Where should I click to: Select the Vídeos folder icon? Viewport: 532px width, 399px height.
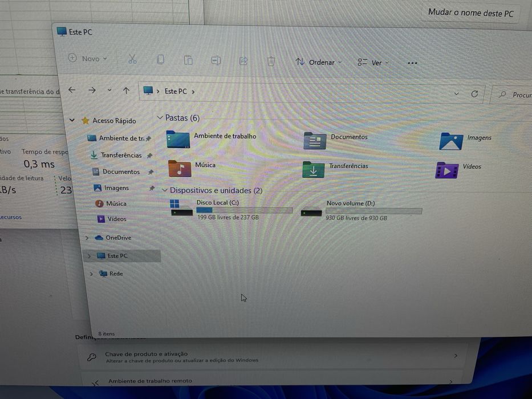coord(447,170)
